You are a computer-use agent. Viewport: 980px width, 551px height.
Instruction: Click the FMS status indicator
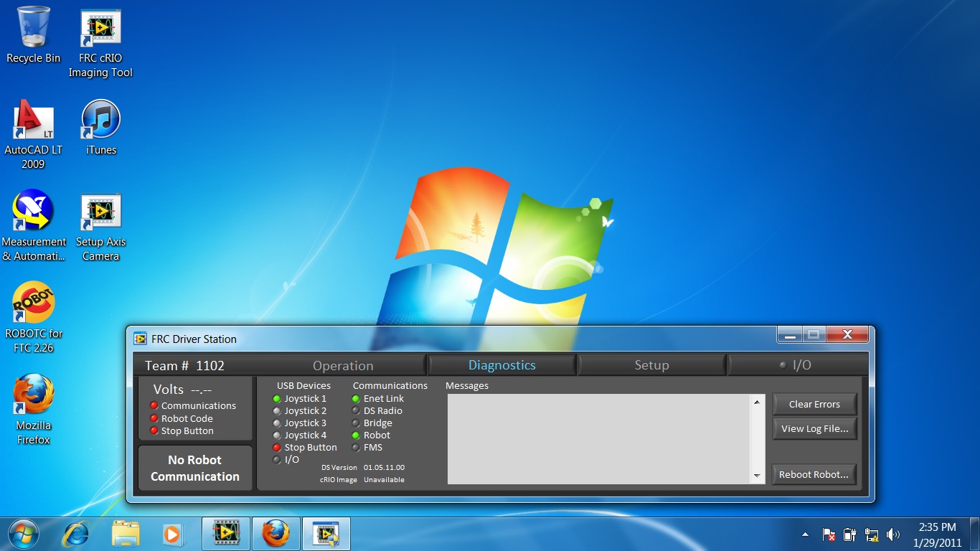(x=356, y=448)
